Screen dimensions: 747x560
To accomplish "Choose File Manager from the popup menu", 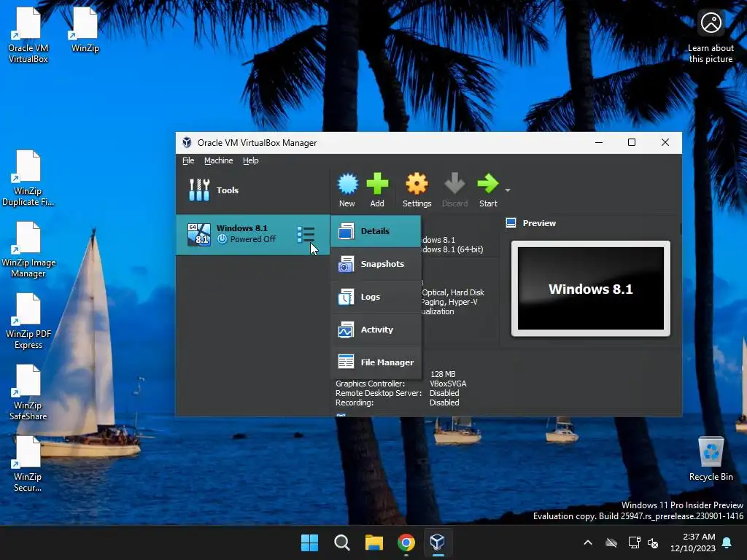I will click(x=376, y=362).
